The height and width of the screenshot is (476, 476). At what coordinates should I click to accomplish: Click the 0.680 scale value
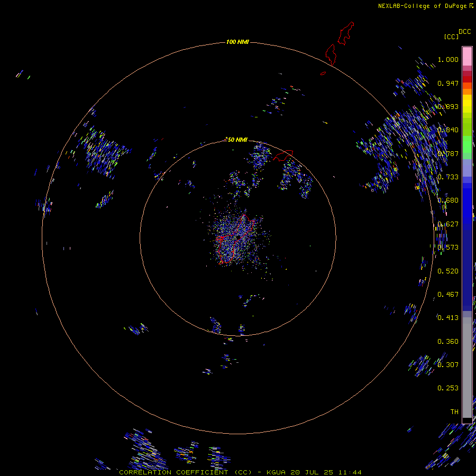(x=448, y=200)
